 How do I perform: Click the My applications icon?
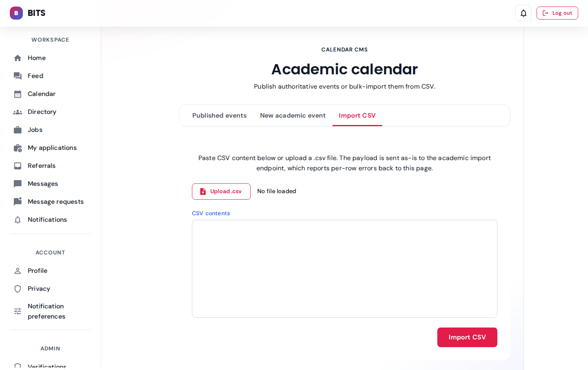tap(18, 148)
